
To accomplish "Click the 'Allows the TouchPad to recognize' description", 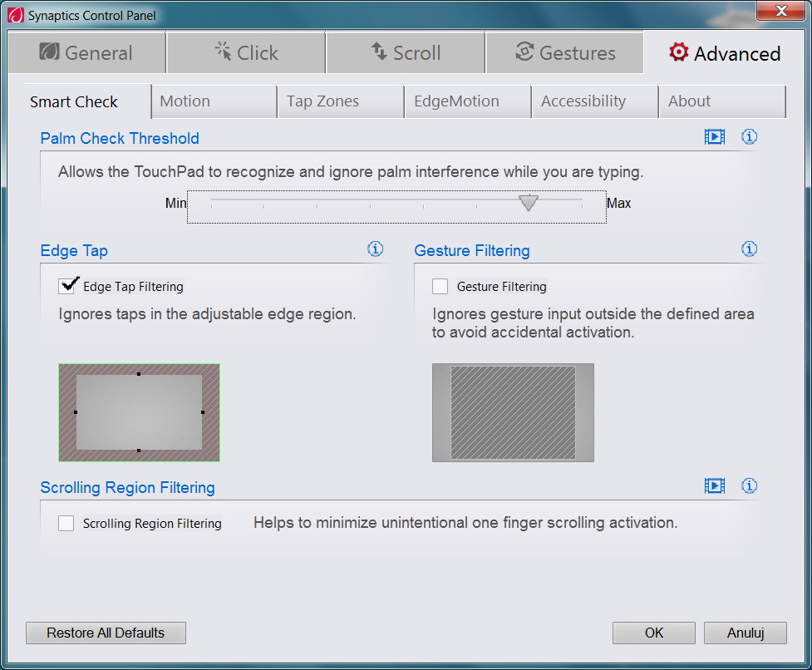I will click(351, 172).
